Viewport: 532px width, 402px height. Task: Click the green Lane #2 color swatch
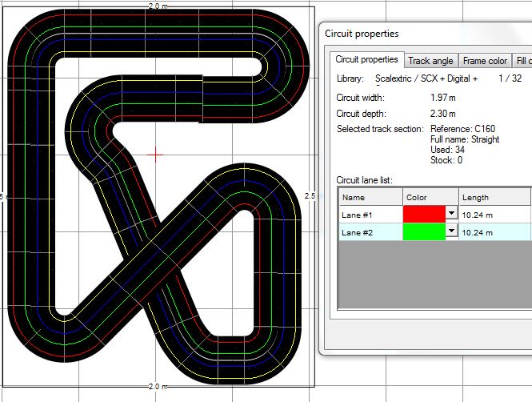pos(424,231)
